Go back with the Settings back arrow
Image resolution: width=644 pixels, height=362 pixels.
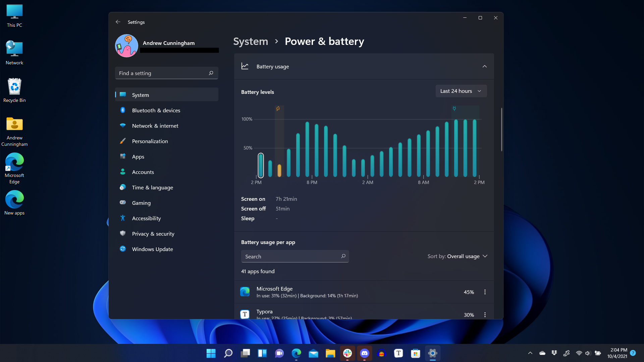[x=118, y=22]
